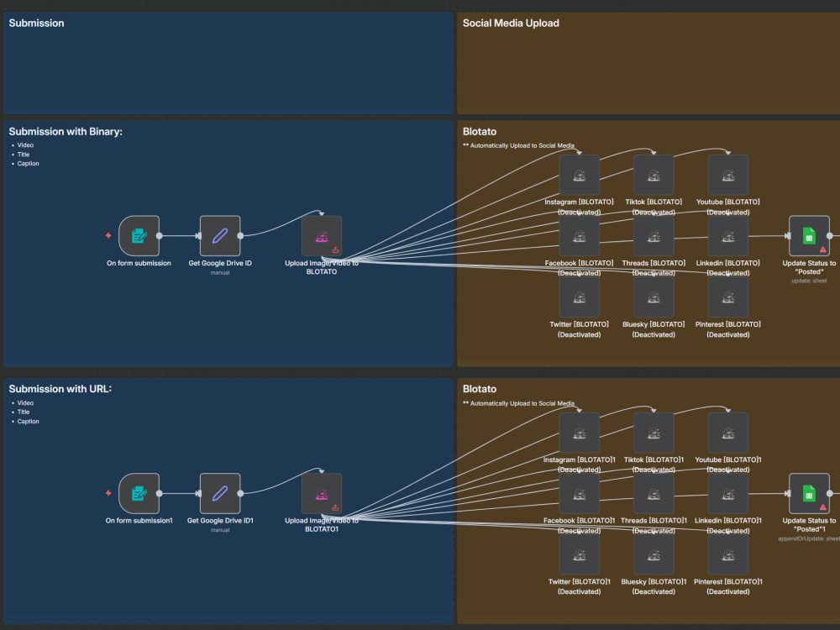Click the Get Google Drive ID1 output connector dot
The image size is (840, 630).
tap(240, 493)
